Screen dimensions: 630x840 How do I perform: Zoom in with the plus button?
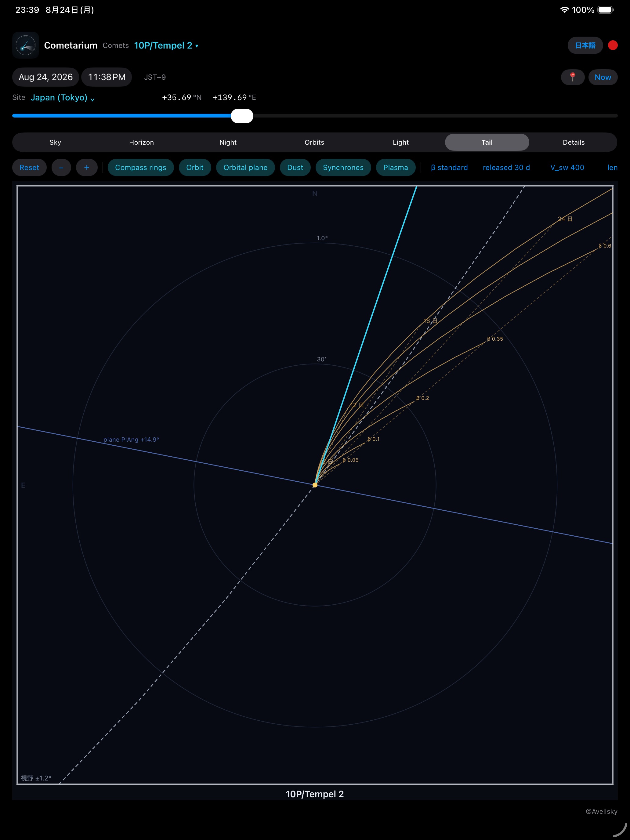click(x=87, y=168)
